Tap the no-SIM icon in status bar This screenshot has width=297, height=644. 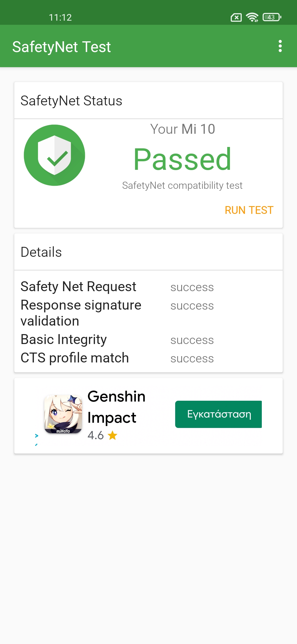click(x=236, y=18)
